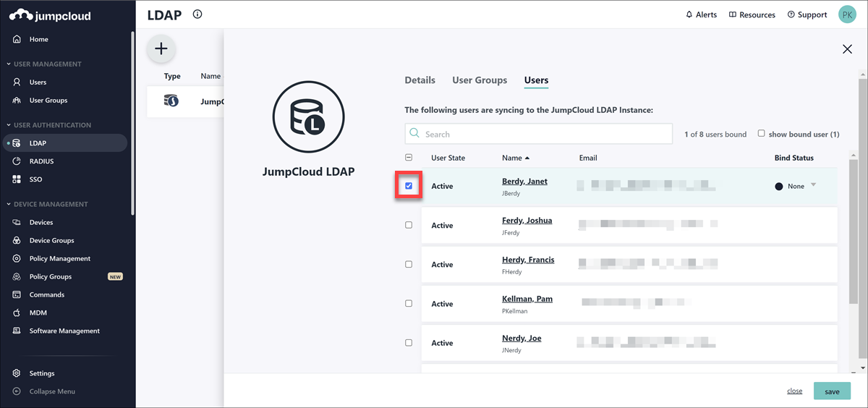
Task: Switch to the Details tab
Action: [420, 80]
